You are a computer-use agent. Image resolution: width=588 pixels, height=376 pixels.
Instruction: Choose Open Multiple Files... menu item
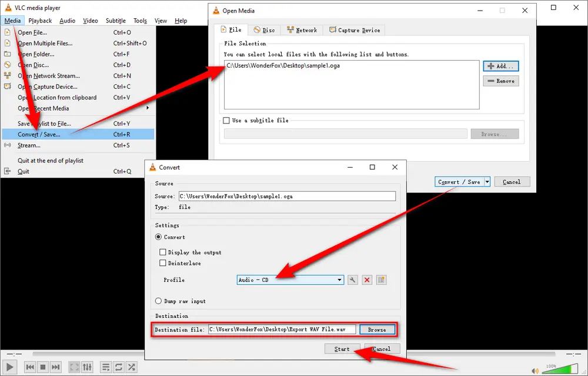[78, 44]
